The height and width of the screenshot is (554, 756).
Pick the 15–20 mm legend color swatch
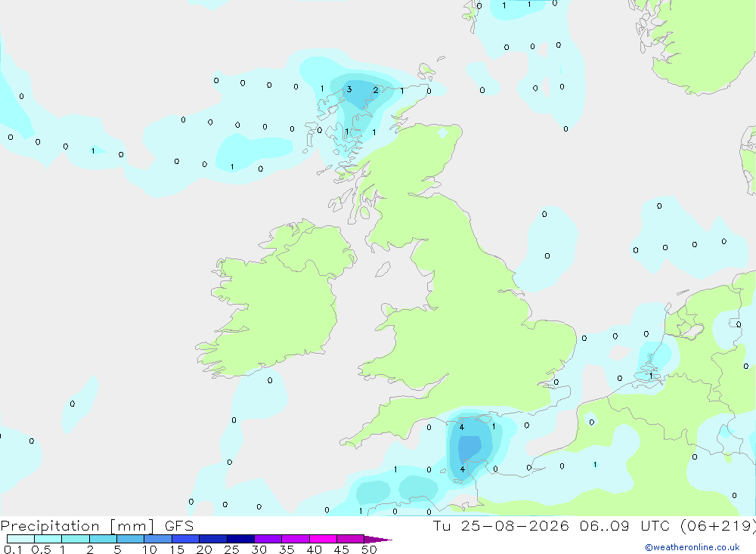(186, 539)
